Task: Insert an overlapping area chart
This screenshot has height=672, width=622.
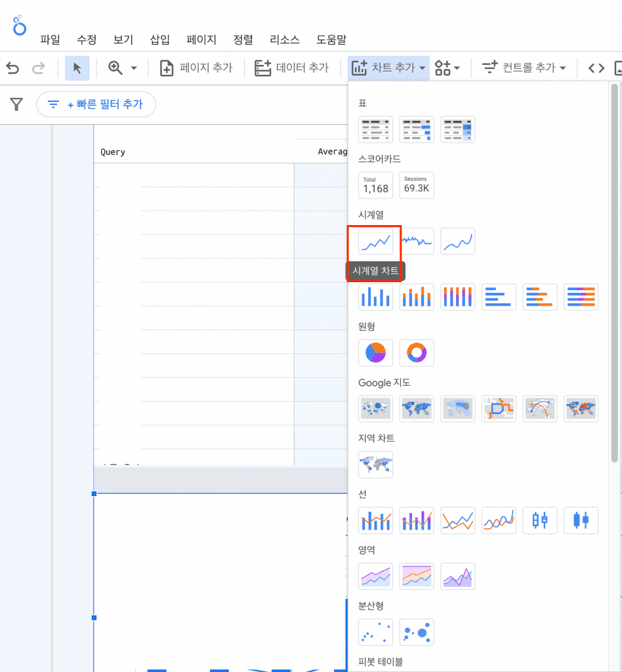Action: point(458,576)
